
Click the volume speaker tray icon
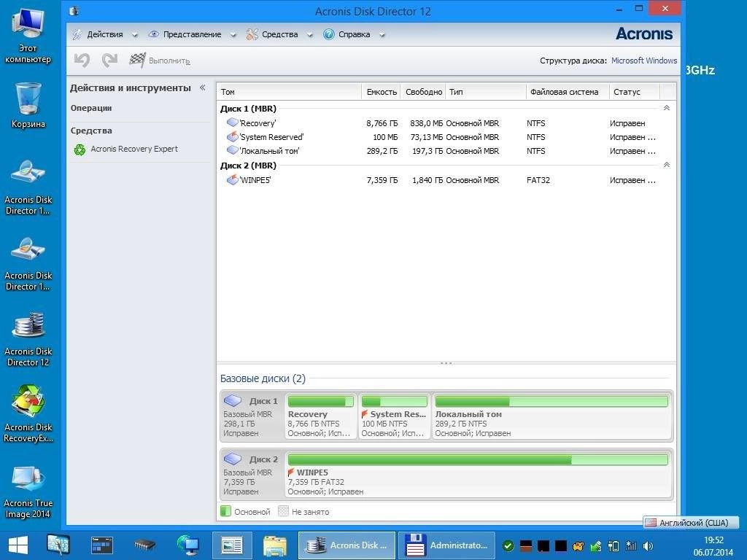click(x=648, y=545)
